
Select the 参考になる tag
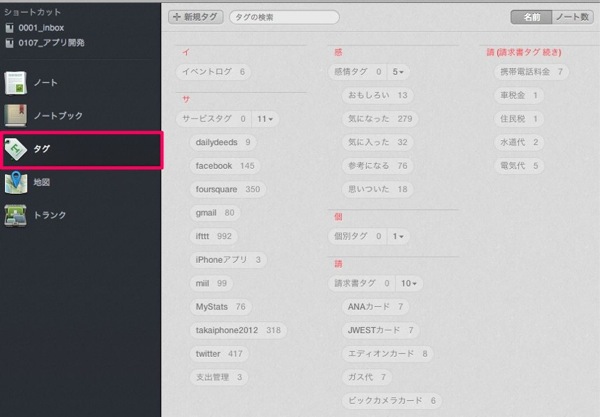(x=378, y=166)
